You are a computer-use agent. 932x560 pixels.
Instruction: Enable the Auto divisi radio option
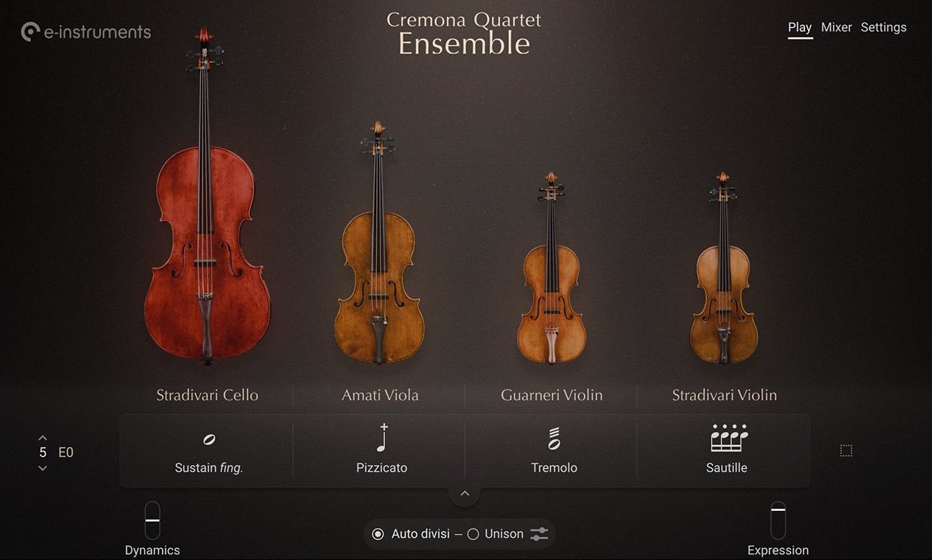[x=378, y=534]
